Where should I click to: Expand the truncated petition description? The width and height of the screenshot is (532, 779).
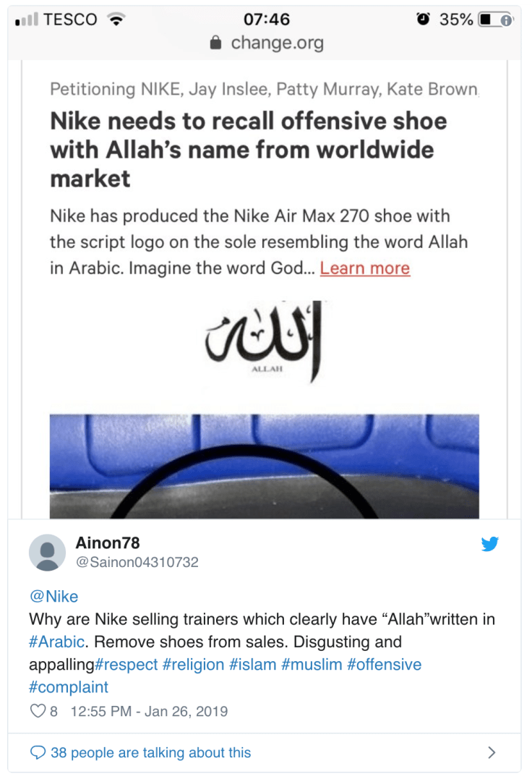[365, 268]
